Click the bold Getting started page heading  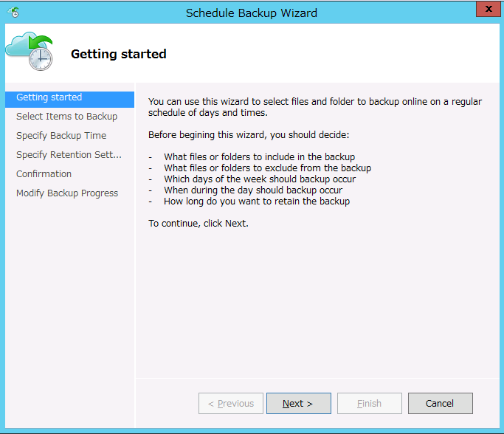(118, 54)
